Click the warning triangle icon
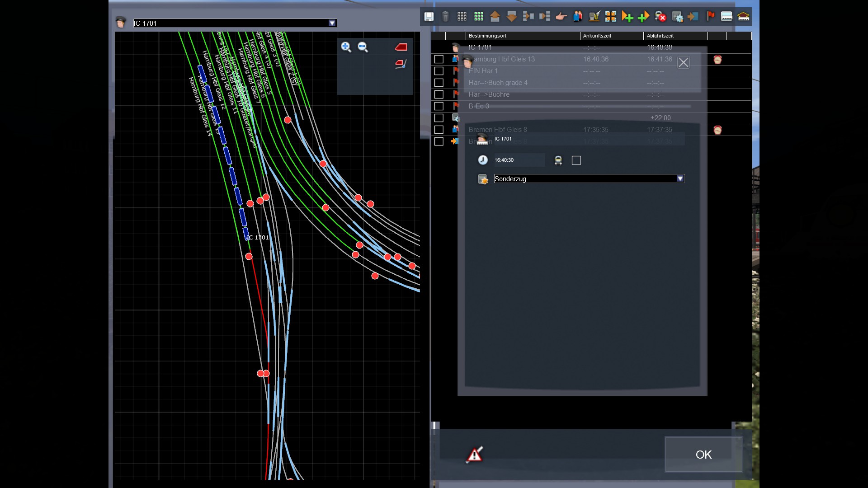Image resolution: width=868 pixels, height=488 pixels. pos(474,455)
